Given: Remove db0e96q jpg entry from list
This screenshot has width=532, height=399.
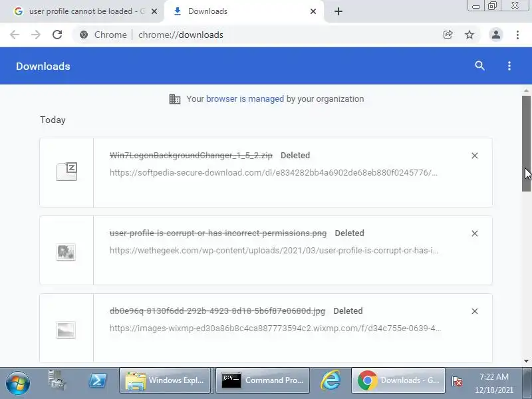Looking at the screenshot, I should 475,311.
